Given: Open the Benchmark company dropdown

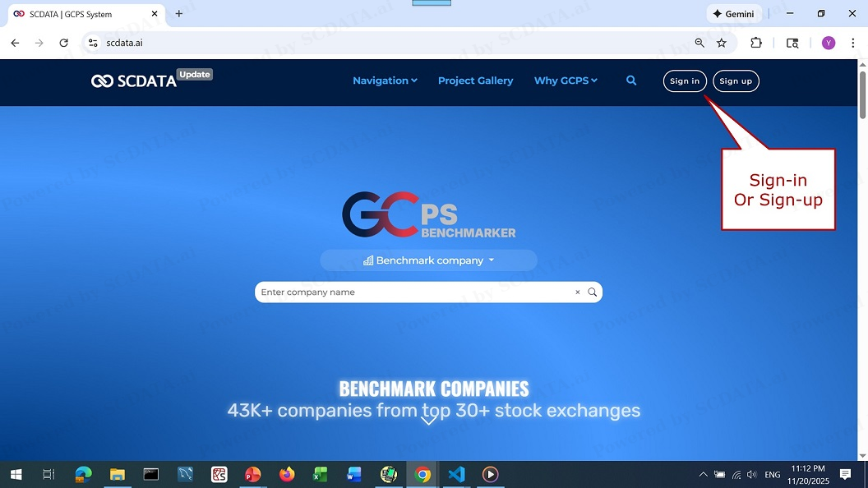Looking at the screenshot, I should coord(428,260).
